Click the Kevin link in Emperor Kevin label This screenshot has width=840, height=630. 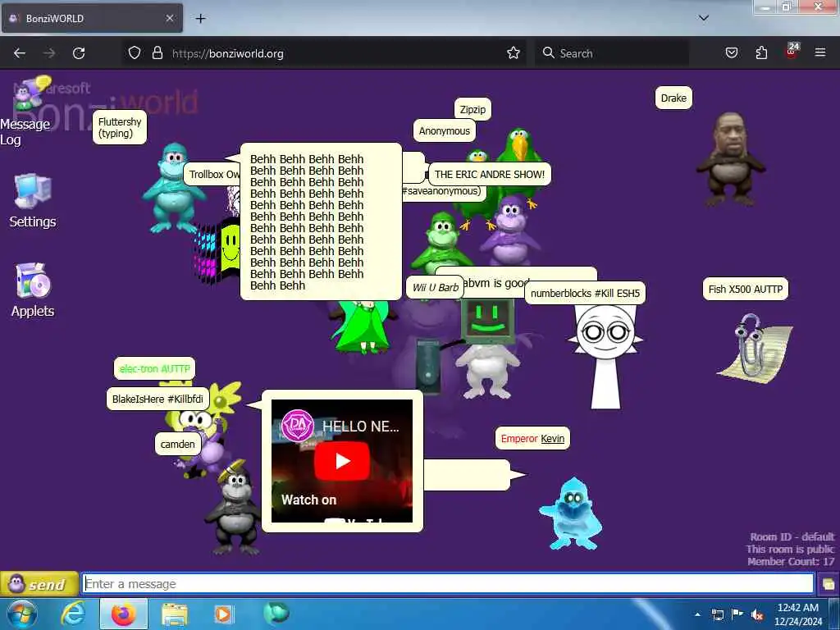(552, 439)
